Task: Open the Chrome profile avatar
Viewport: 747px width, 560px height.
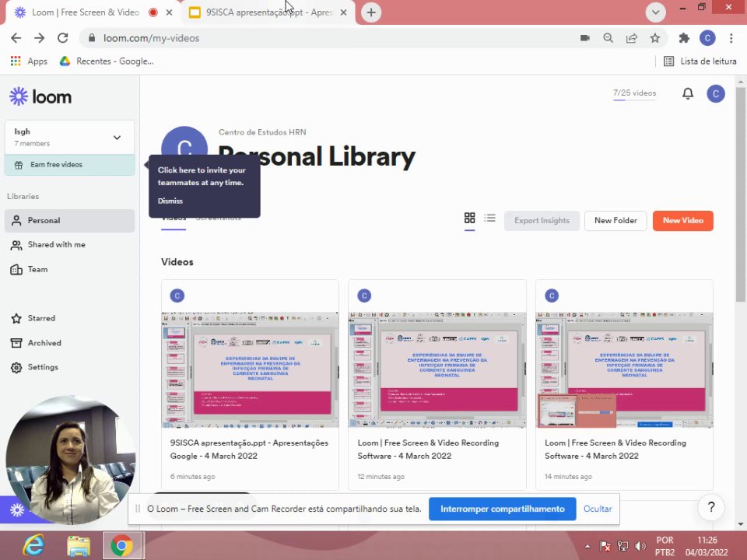Action: 707,38
